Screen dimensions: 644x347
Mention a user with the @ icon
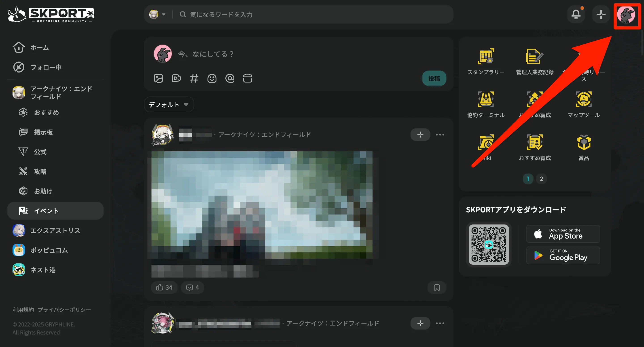click(x=230, y=78)
